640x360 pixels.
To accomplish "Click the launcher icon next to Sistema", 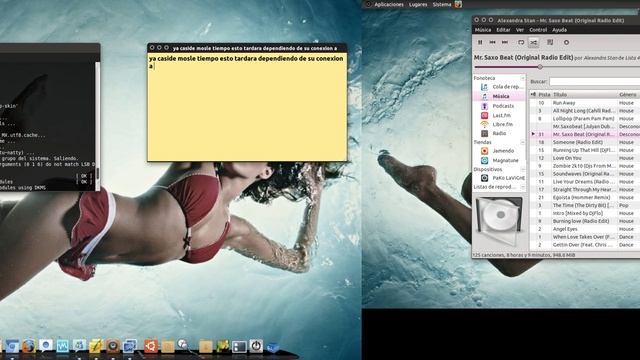I will (x=458, y=4).
